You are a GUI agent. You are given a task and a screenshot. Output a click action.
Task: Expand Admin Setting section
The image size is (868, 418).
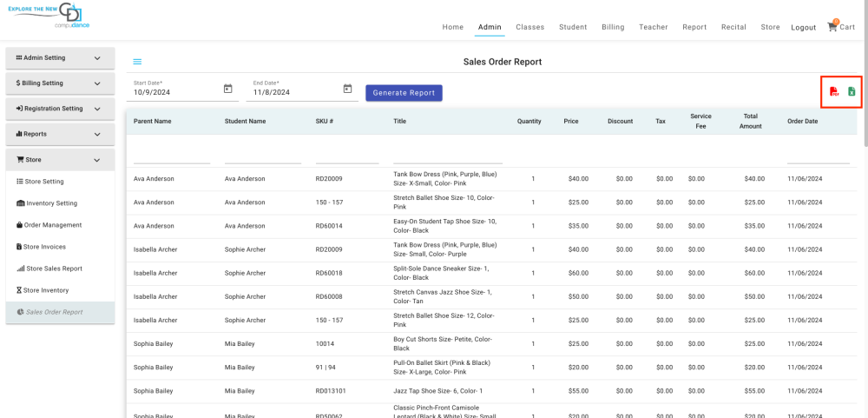pyautogui.click(x=59, y=58)
